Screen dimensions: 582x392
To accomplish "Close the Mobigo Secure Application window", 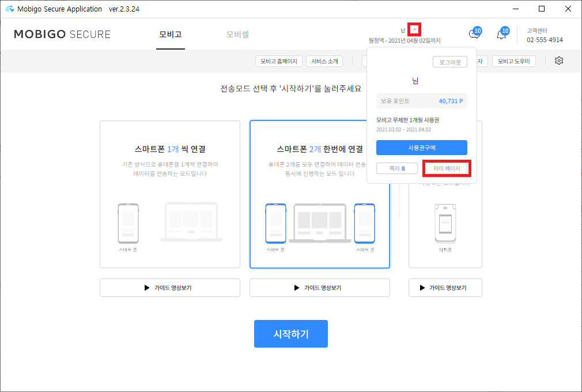I will 568,9.
